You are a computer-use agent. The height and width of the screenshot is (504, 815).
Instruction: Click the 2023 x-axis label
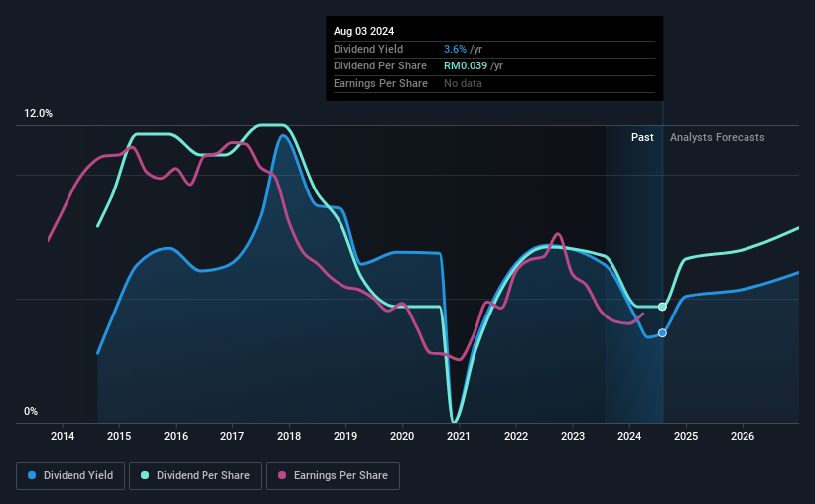click(x=573, y=436)
